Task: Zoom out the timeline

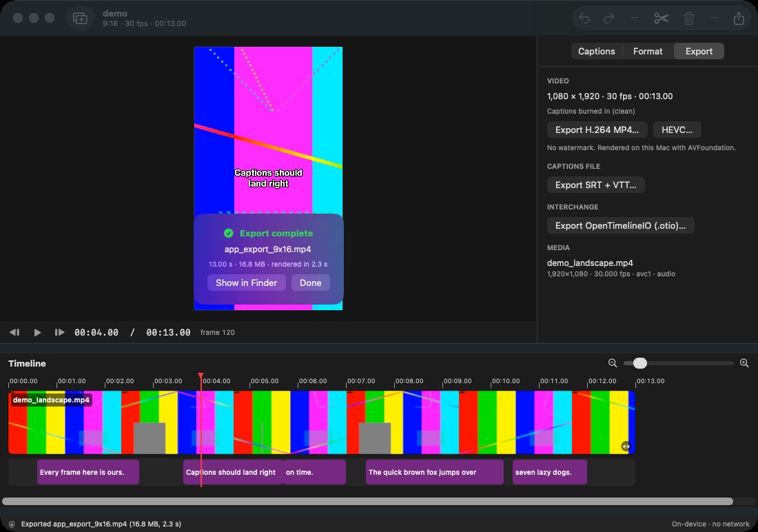Action: coord(613,362)
